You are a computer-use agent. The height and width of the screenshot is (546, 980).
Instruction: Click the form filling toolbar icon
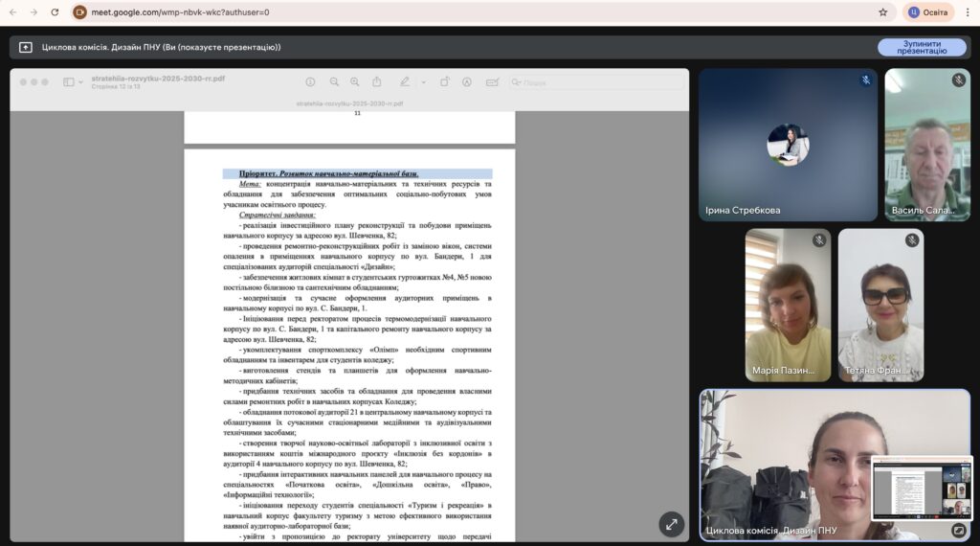click(493, 82)
